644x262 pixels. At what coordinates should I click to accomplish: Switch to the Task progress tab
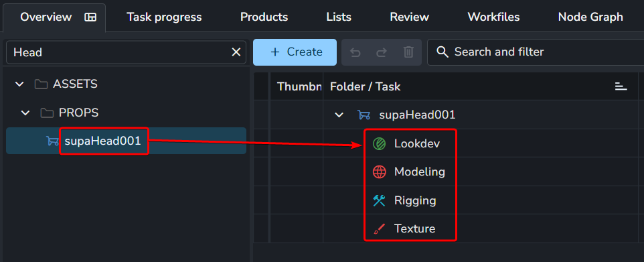(164, 17)
